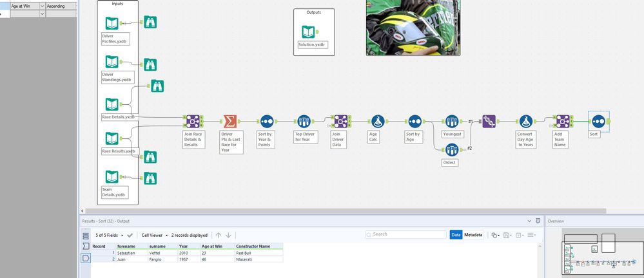Click the input anchor icon in Results sidebar

point(86,246)
